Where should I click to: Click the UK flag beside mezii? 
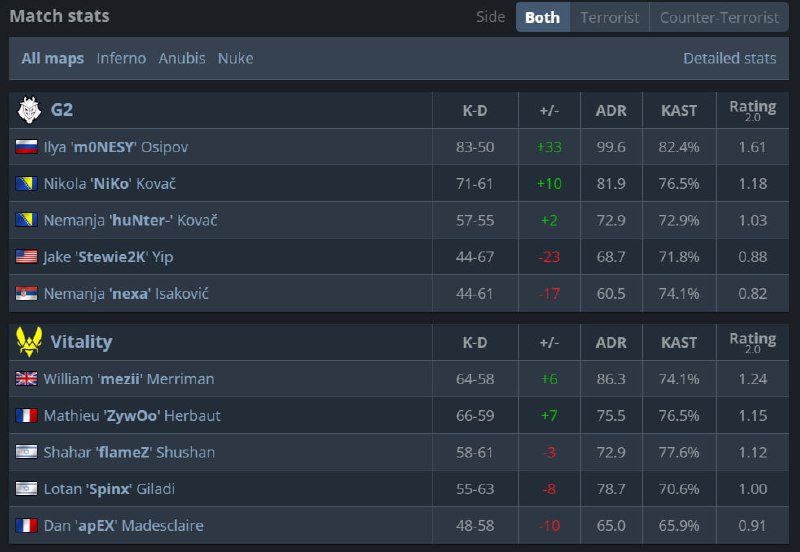27,379
